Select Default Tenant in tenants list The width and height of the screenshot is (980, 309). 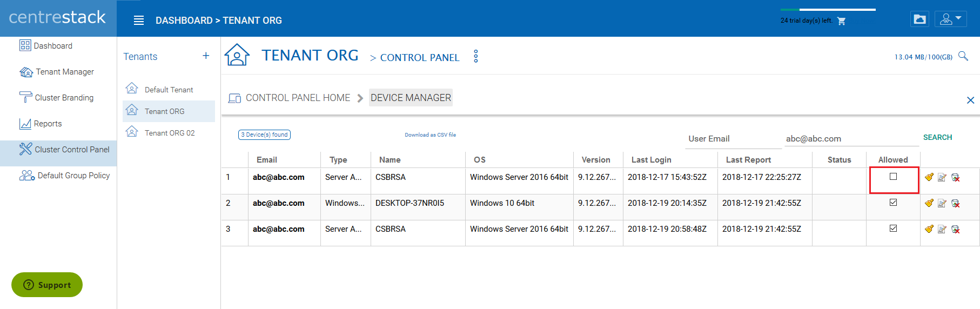169,90
